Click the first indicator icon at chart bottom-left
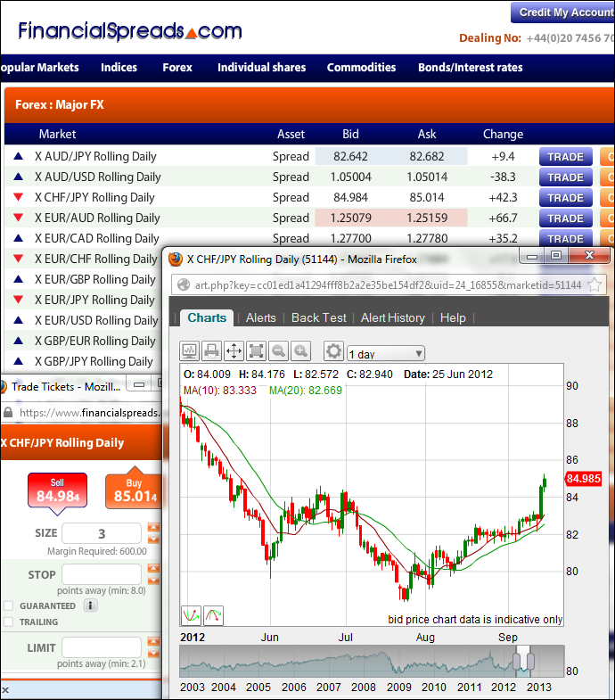The height and width of the screenshot is (700, 615). point(191,615)
